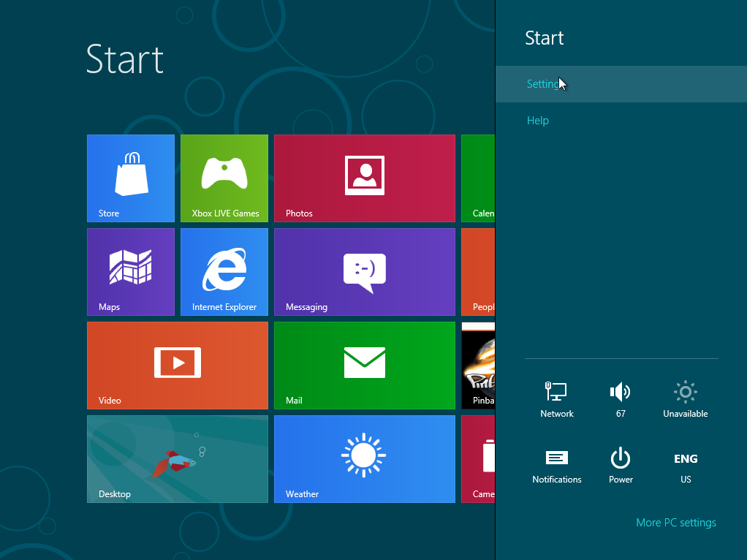Change the ENG US keyboard language
The width and height of the screenshot is (747, 560).
(x=685, y=466)
